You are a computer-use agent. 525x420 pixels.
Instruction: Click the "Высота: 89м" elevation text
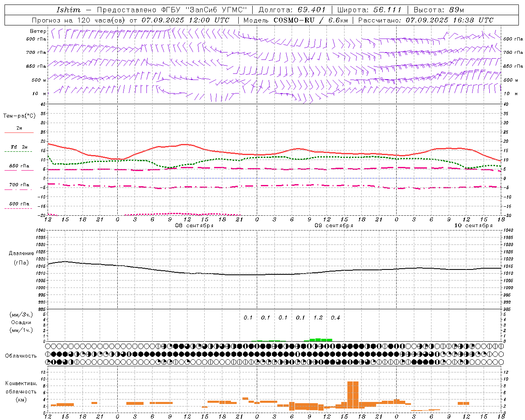pyautogui.click(x=439, y=10)
